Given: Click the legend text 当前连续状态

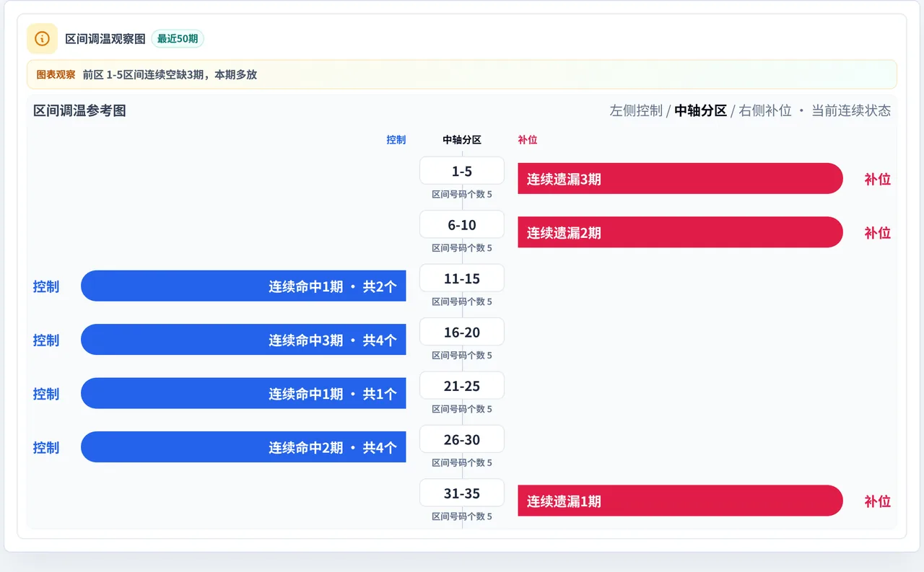Looking at the screenshot, I should (851, 110).
